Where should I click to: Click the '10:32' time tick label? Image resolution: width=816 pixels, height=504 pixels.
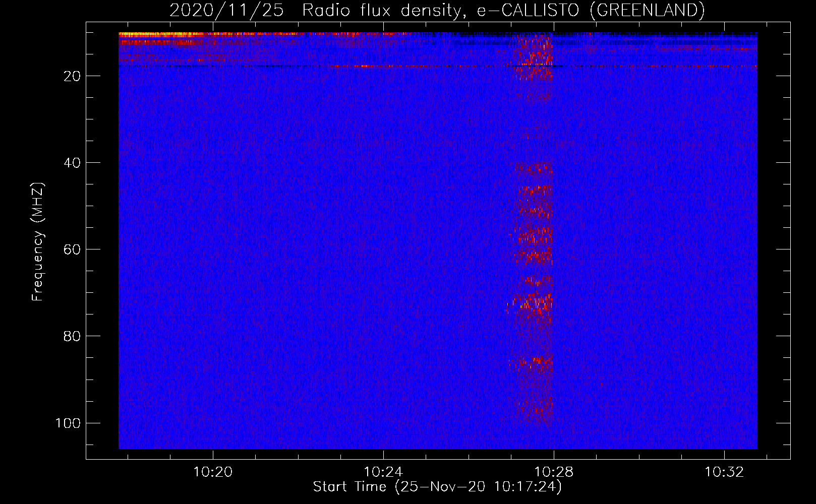pos(724,472)
